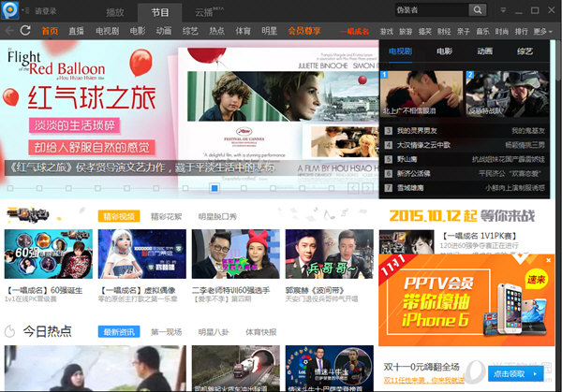Click the 双十一0元嗨翻全场 text
Screen dimensions: 562x392
[x=421, y=367]
